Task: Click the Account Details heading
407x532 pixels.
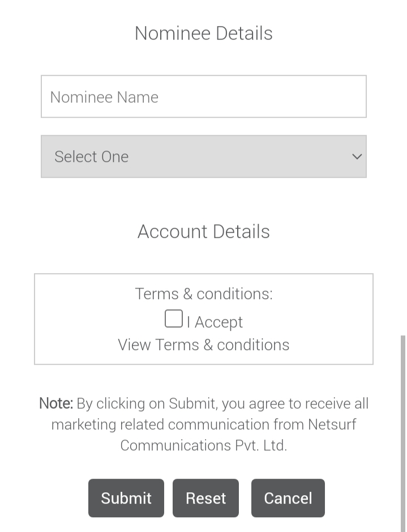Action: [203, 232]
